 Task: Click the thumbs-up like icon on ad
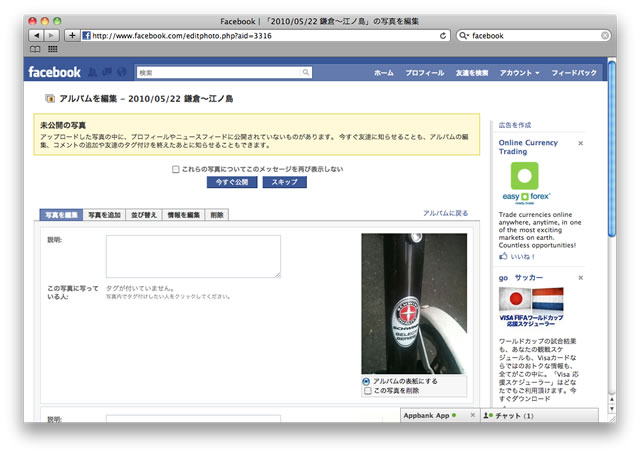click(x=503, y=256)
